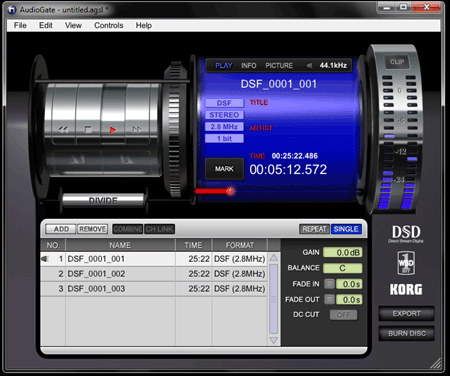Image resolution: width=450 pixels, height=376 pixels.
Task: Enable REPEAT playback mode
Action: (314, 229)
